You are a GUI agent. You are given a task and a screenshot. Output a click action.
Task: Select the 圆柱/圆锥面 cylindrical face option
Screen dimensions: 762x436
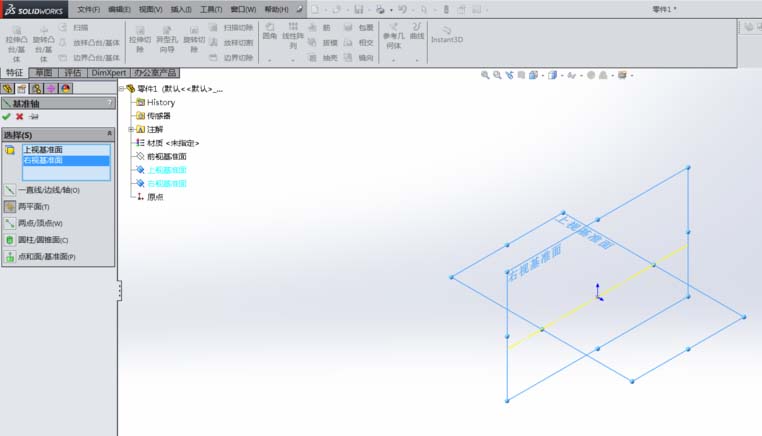point(36,240)
